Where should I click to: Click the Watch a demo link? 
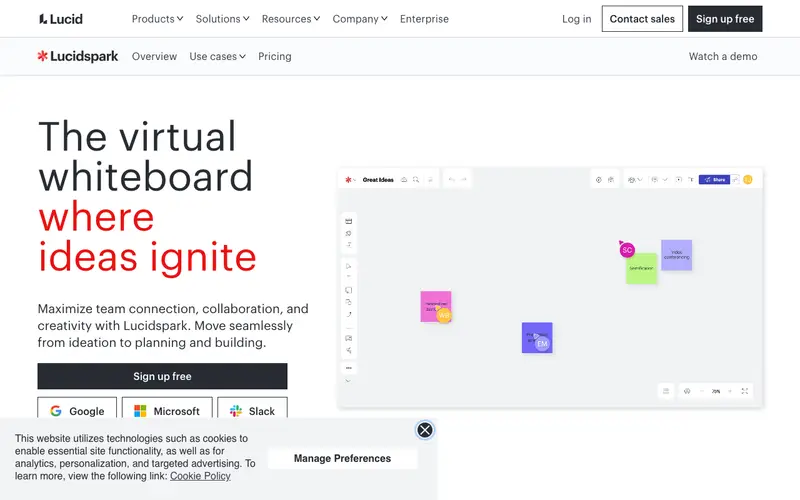pyautogui.click(x=722, y=57)
